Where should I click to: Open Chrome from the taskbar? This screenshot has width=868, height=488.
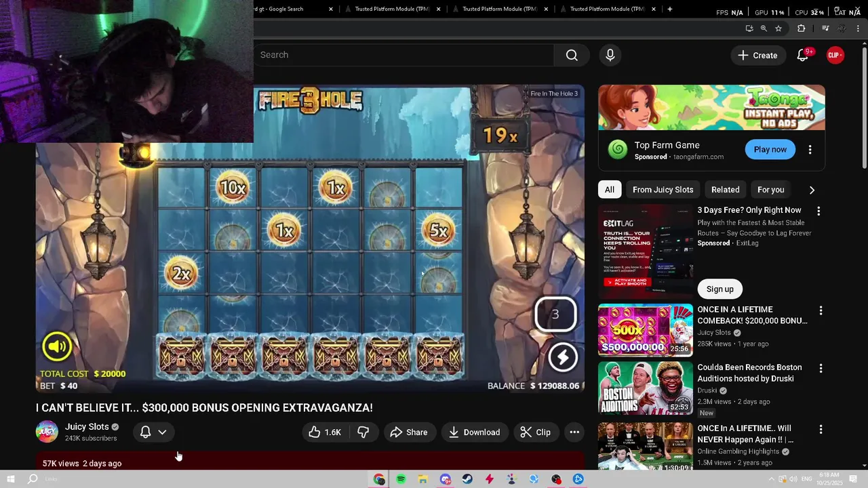pos(379,480)
